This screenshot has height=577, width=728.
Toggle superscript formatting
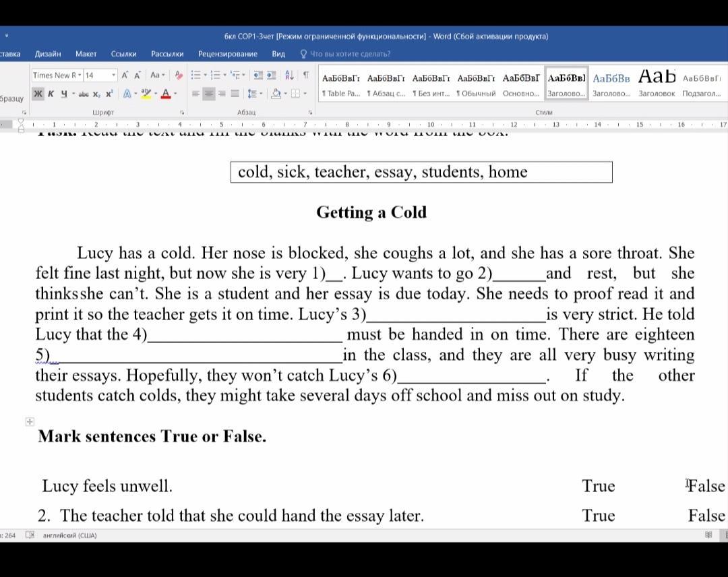coord(109,94)
